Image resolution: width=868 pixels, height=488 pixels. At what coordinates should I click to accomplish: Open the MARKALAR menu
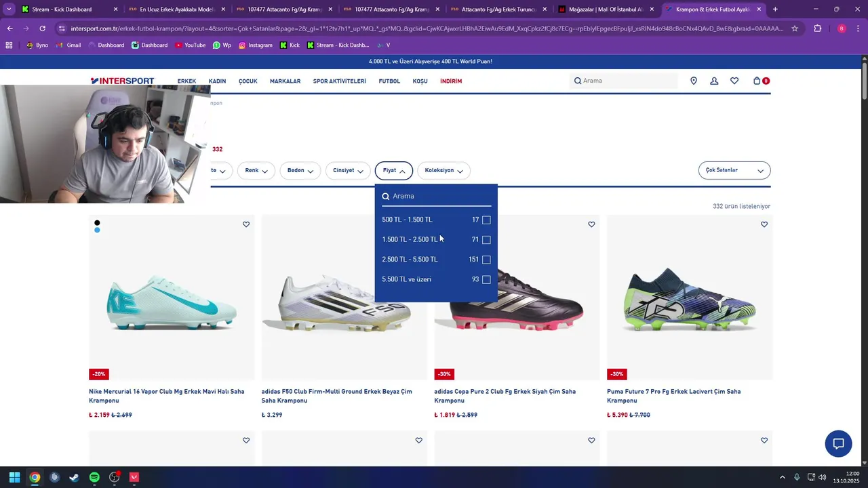285,81
